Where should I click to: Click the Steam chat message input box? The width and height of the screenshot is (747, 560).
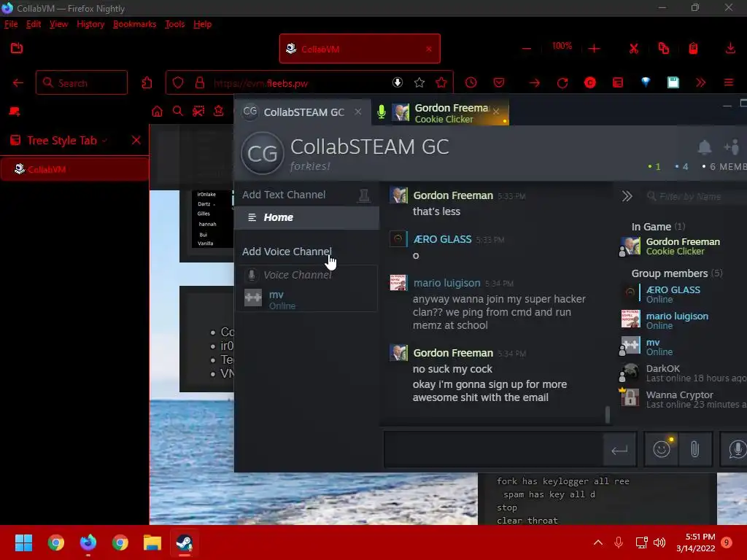tap(494, 449)
